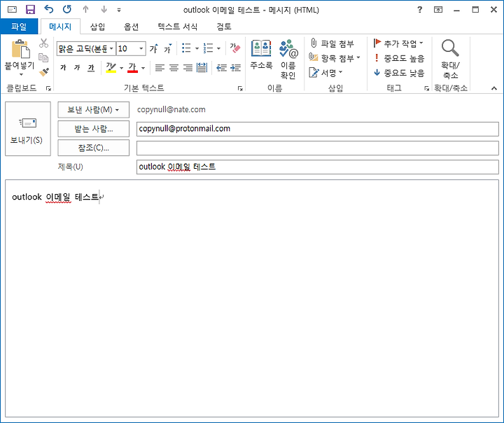The image size is (504, 423).
Task: Open the Address Book (주소록)
Action: click(261, 55)
